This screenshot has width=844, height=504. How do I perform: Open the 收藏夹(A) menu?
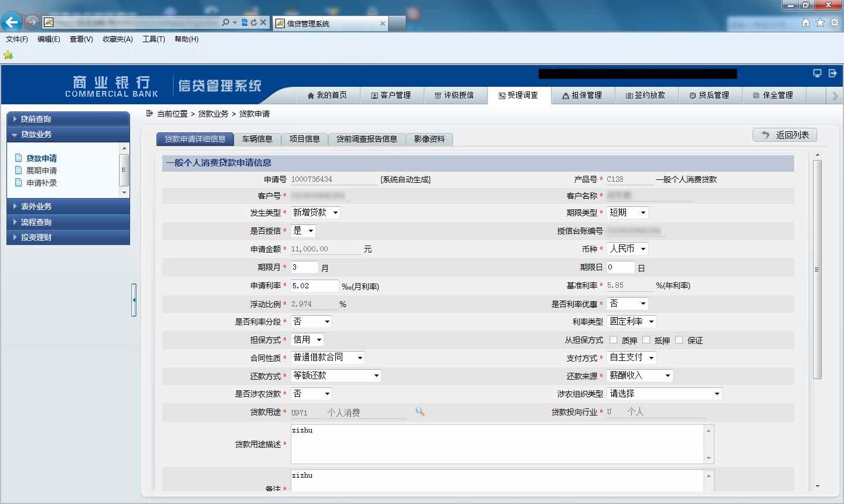coord(117,39)
